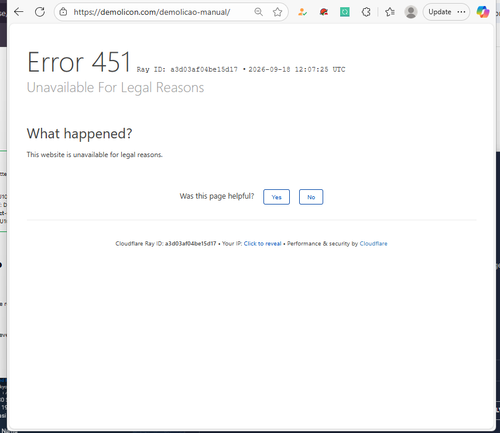Answer No to page helpful
The image size is (500, 433).
tap(311, 197)
